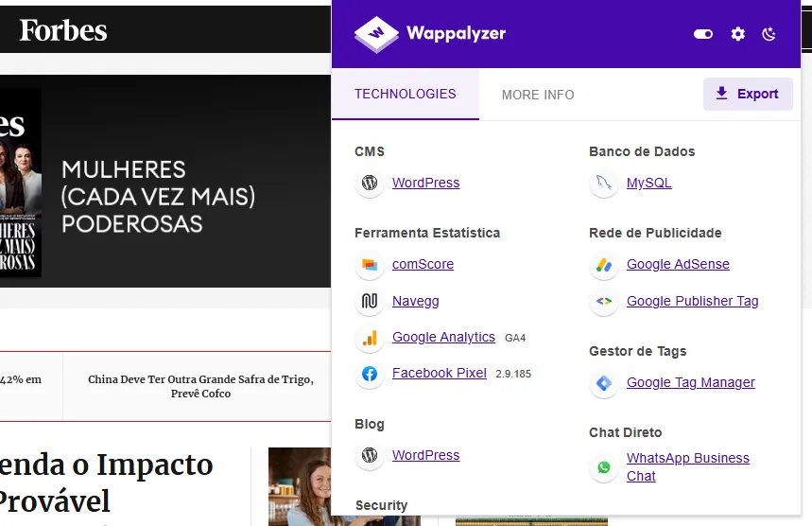Click the Google Tag Manager icon

[604, 383]
